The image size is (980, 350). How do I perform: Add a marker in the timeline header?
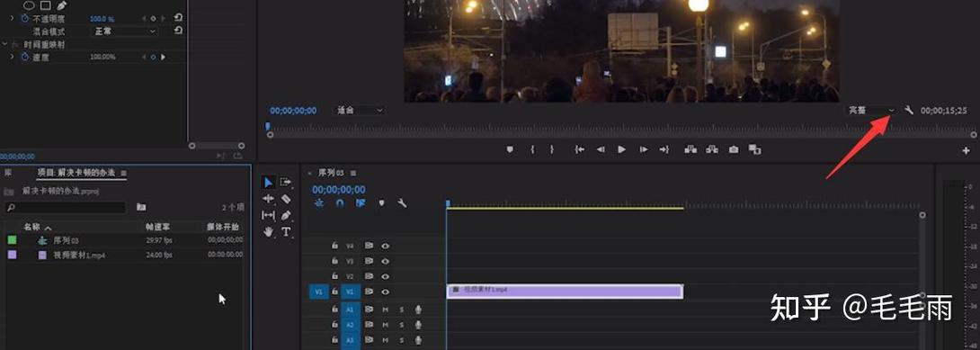pyautogui.click(x=381, y=203)
